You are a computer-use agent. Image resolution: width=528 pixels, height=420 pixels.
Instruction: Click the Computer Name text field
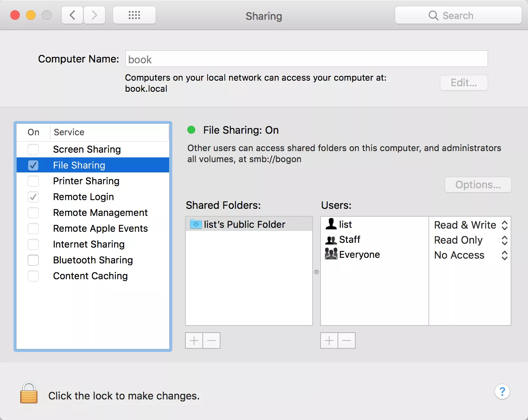coord(307,59)
